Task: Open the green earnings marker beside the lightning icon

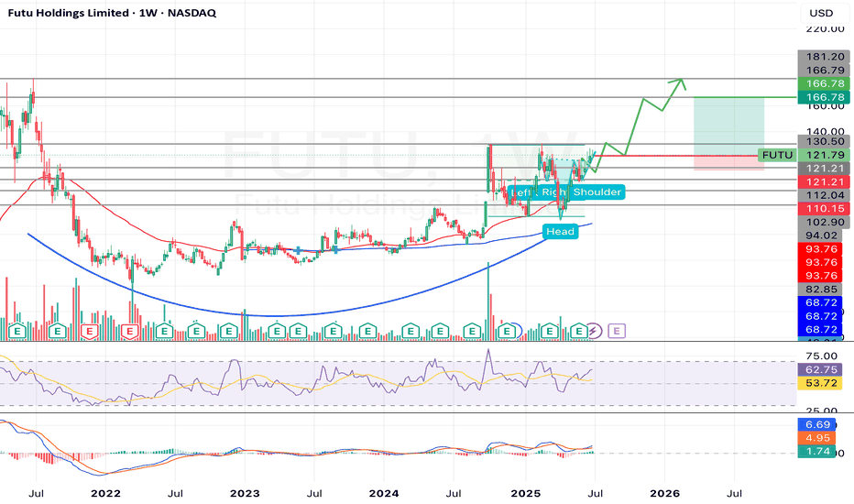Action: [578, 331]
